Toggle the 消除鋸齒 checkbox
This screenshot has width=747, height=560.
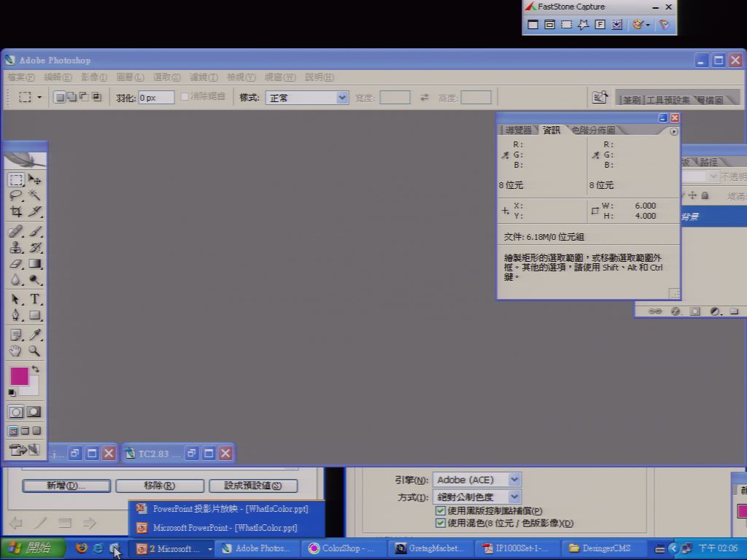tap(185, 97)
